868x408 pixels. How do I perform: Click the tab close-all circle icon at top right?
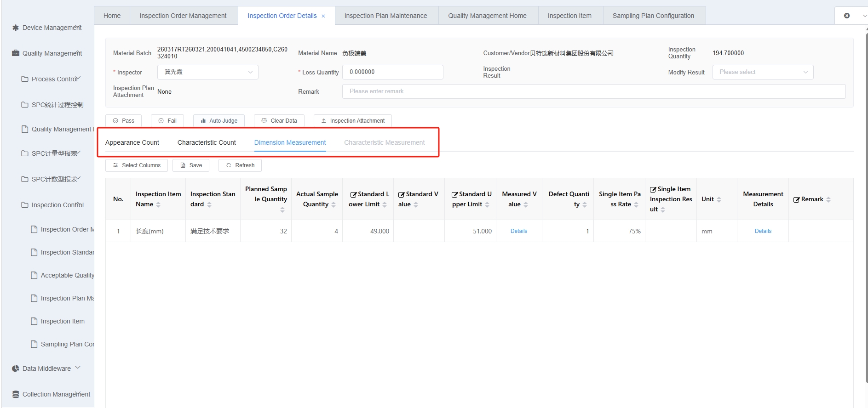(x=847, y=16)
